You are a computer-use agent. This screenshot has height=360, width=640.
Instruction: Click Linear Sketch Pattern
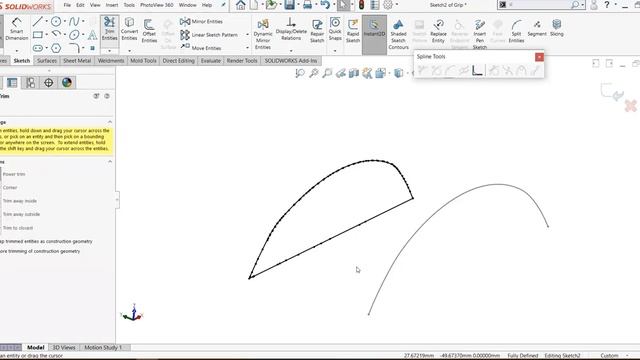(210, 35)
